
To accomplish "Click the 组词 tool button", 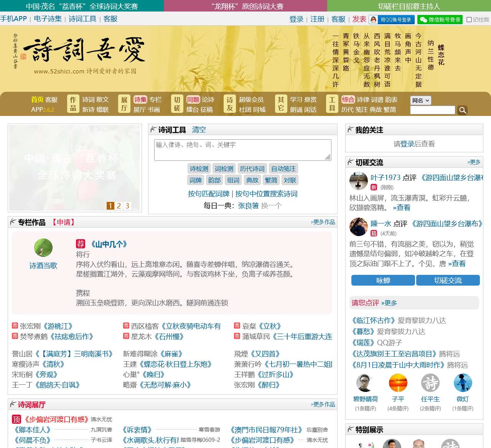I will tap(233, 180).
